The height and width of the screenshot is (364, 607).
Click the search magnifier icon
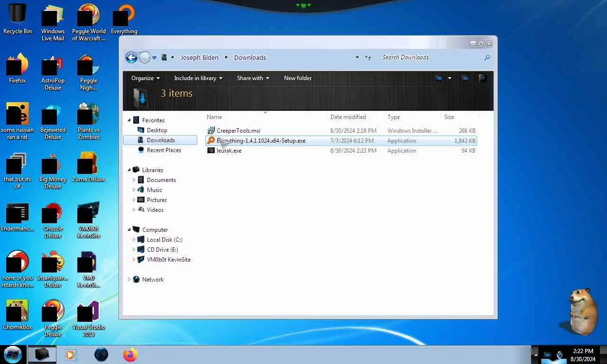click(x=487, y=57)
